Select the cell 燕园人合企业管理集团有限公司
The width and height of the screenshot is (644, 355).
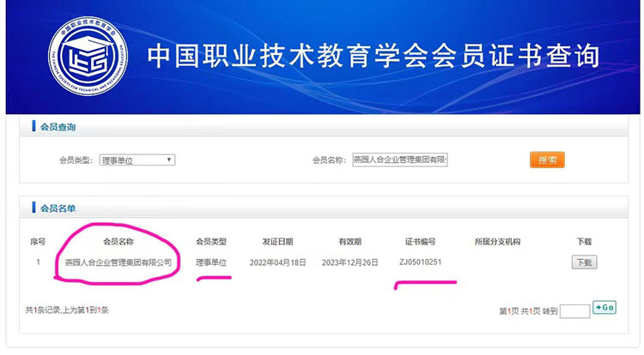pos(118,262)
